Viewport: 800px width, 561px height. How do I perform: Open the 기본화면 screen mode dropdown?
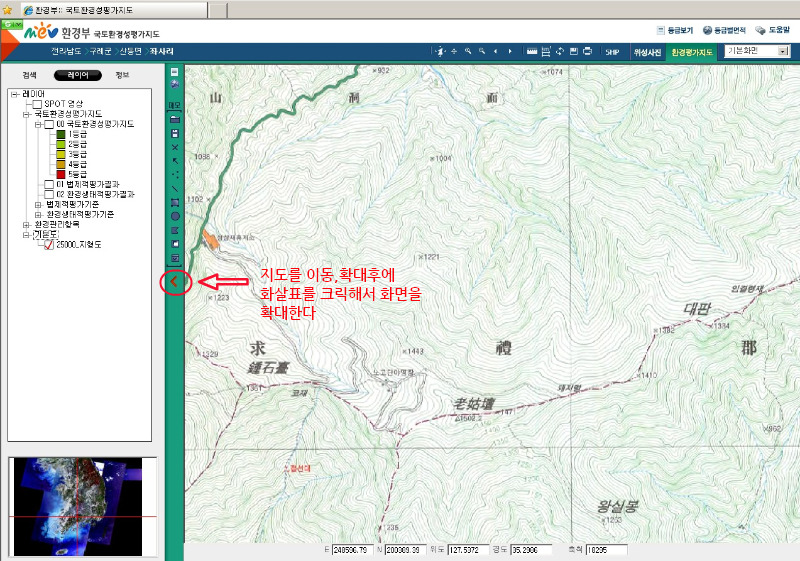[x=783, y=51]
